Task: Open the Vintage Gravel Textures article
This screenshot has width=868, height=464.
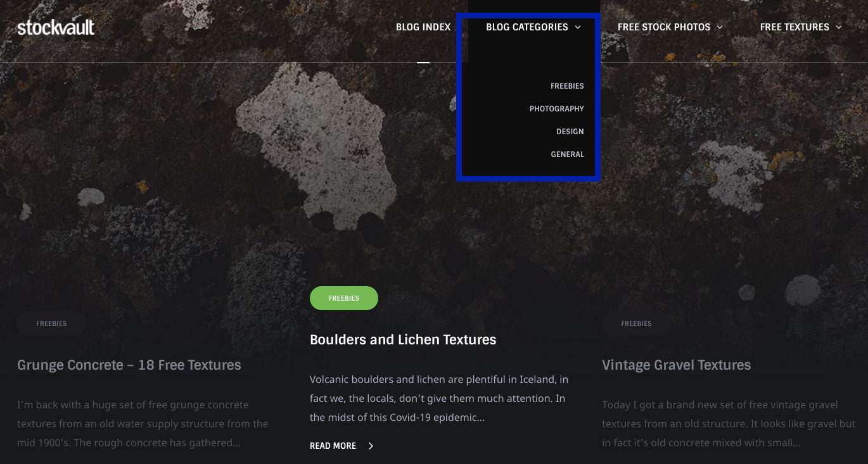Action: click(x=676, y=365)
